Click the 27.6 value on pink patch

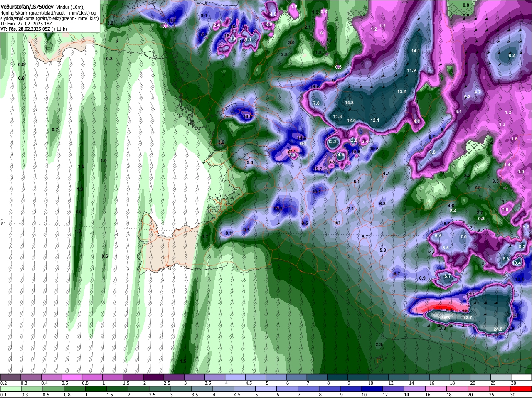pos(292,151)
